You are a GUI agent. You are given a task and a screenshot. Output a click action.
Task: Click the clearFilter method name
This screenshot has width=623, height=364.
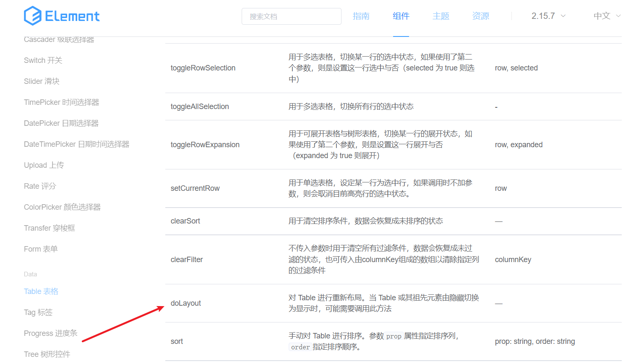pyautogui.click(x=187, y=260)
